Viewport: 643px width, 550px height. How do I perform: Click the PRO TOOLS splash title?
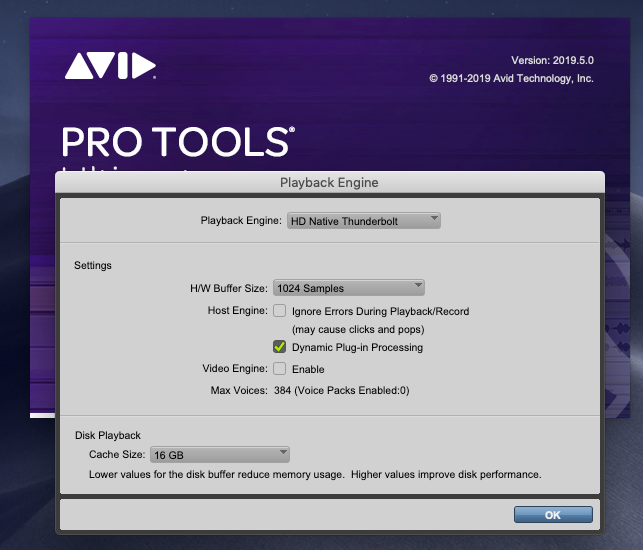[x=178, y=141]
